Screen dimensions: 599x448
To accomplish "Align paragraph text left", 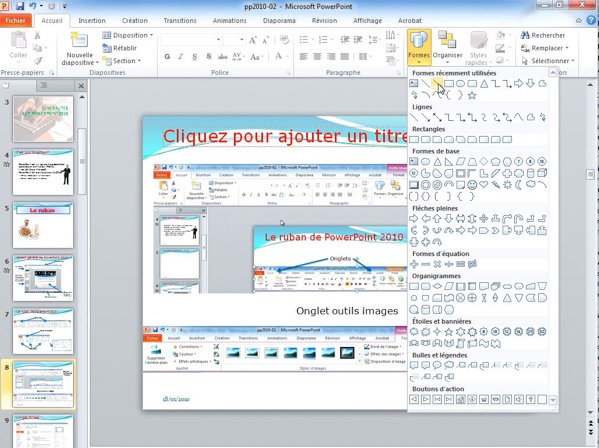I will [x=304, y=57].
